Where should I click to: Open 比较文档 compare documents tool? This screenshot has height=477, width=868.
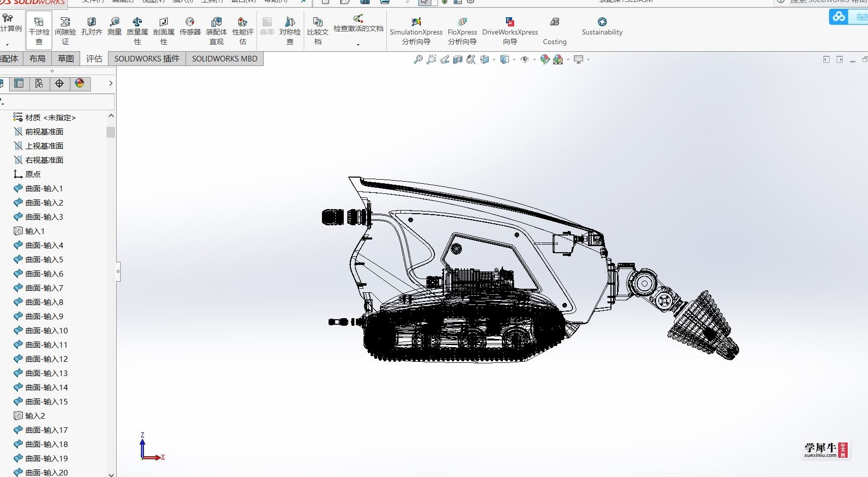pos(318,30)
